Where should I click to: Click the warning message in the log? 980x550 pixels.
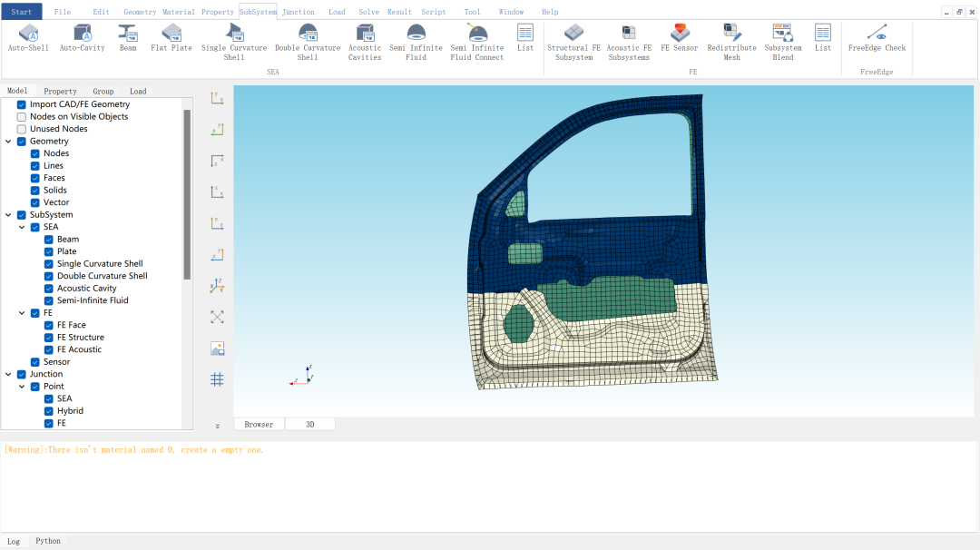[133, 450]
